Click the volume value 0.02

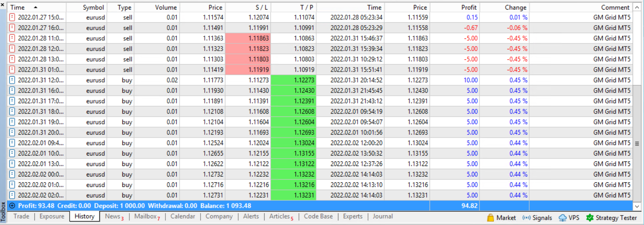(172, 80)
